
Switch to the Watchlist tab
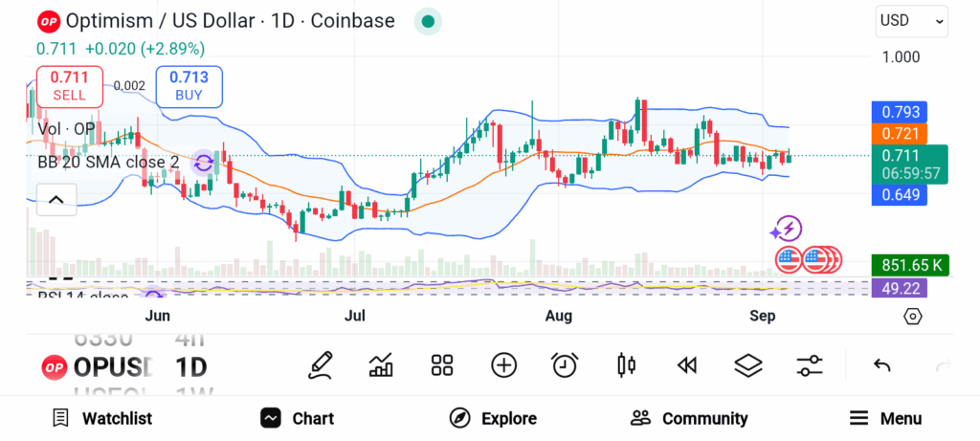coord(102,418)
